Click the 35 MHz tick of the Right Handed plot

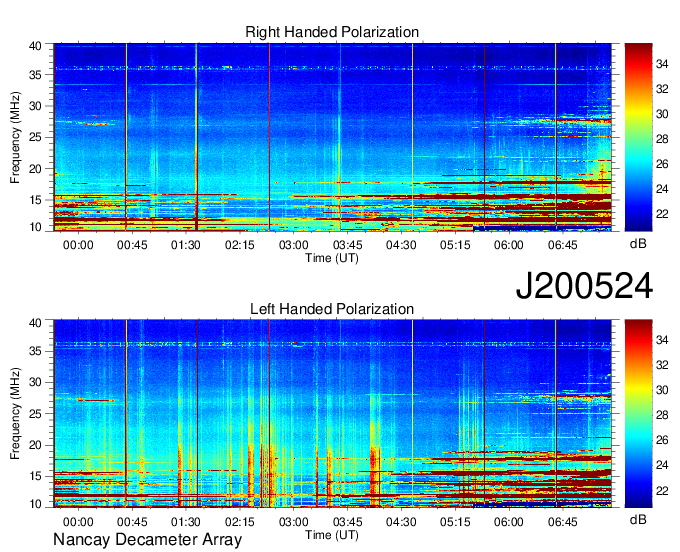point(35,75)
